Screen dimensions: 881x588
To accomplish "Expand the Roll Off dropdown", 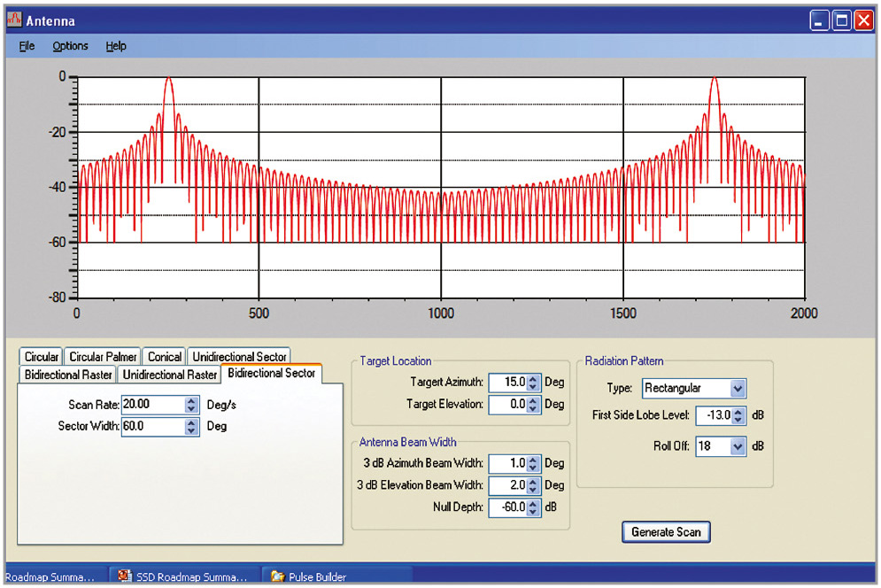I will pyautogui.click(x=738, y=446).
